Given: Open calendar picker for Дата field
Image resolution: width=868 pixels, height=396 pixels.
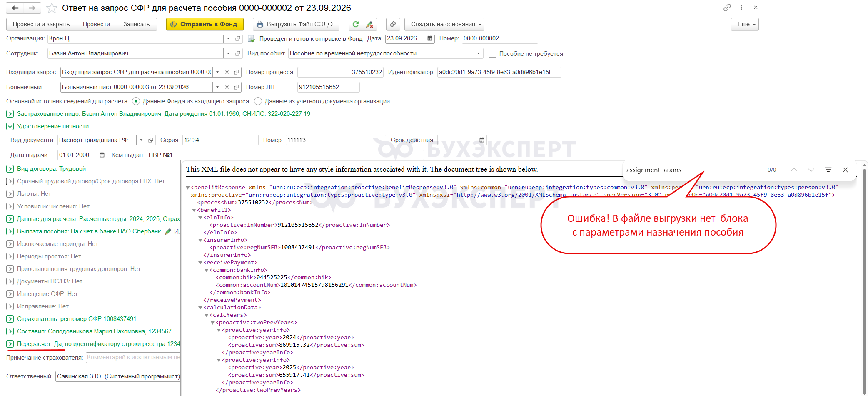Looking at the screenshot, I should pos(430,38).
